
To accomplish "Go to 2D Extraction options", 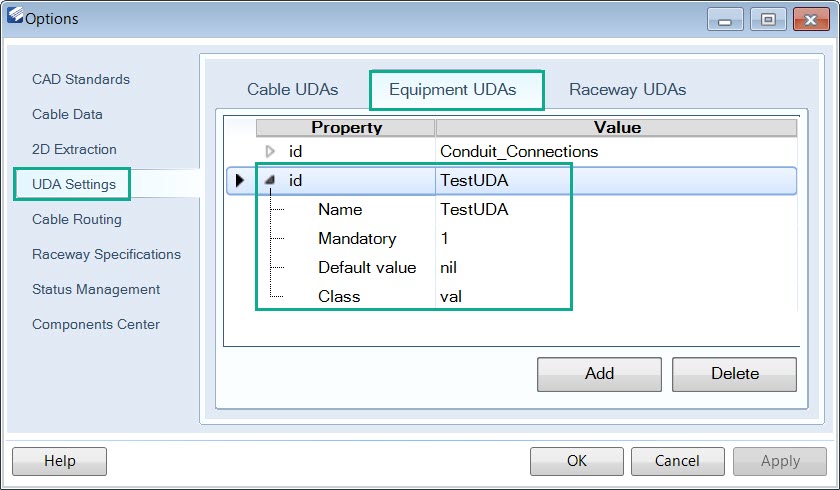I will (x=74, y=149).
